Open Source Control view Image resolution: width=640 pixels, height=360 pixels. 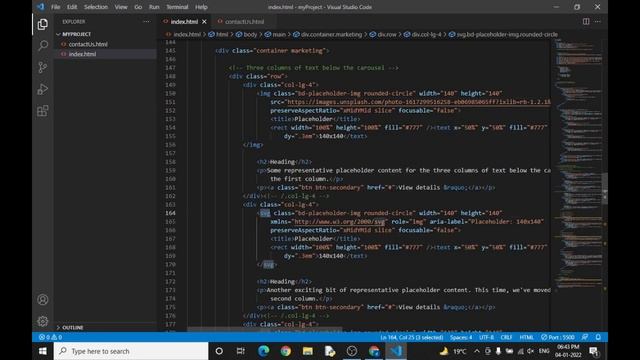(x=42, y=67)
